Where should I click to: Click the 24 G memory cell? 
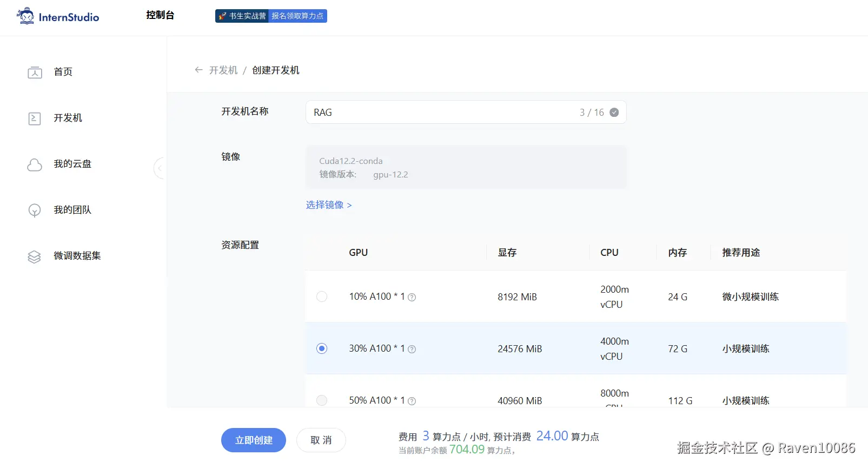click(x=678, y=297)
